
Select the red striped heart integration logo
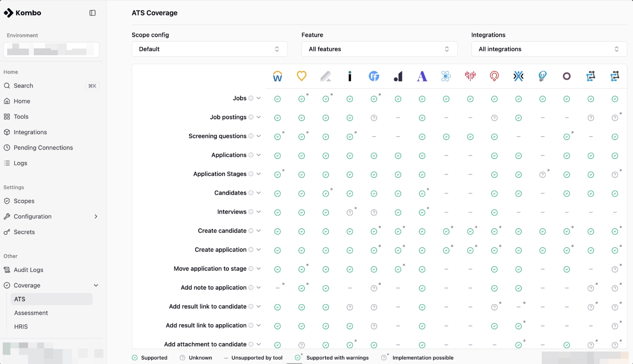click(x=470, y=76)
